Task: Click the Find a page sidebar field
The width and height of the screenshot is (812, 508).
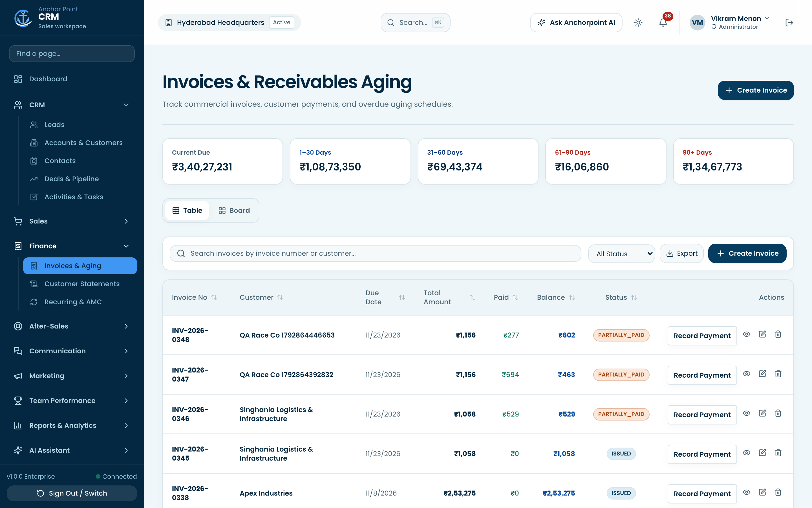Action: (72, 53)
